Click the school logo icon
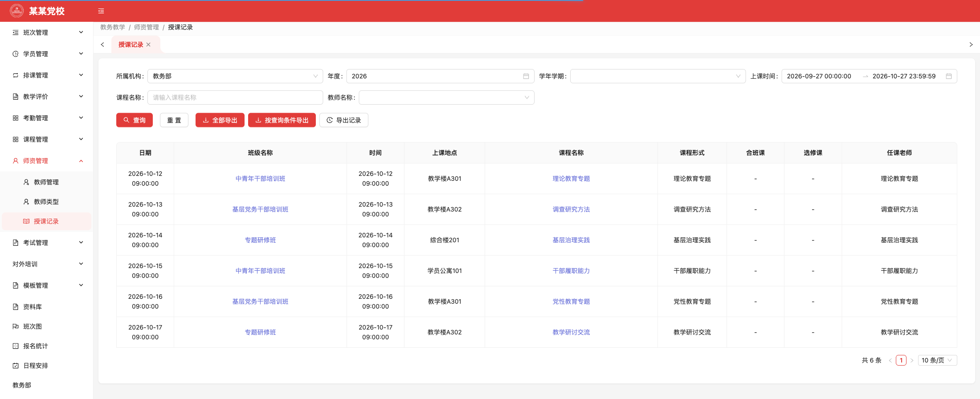The width and height of the screenshot is (980, 399). coord(17,11)
